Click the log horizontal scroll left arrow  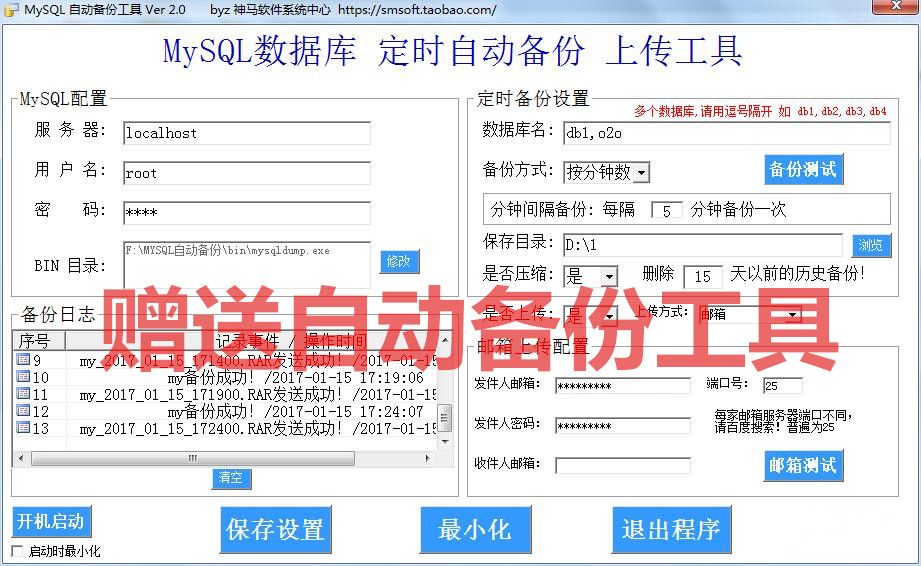pyautogui.click(x=21, y=458)
